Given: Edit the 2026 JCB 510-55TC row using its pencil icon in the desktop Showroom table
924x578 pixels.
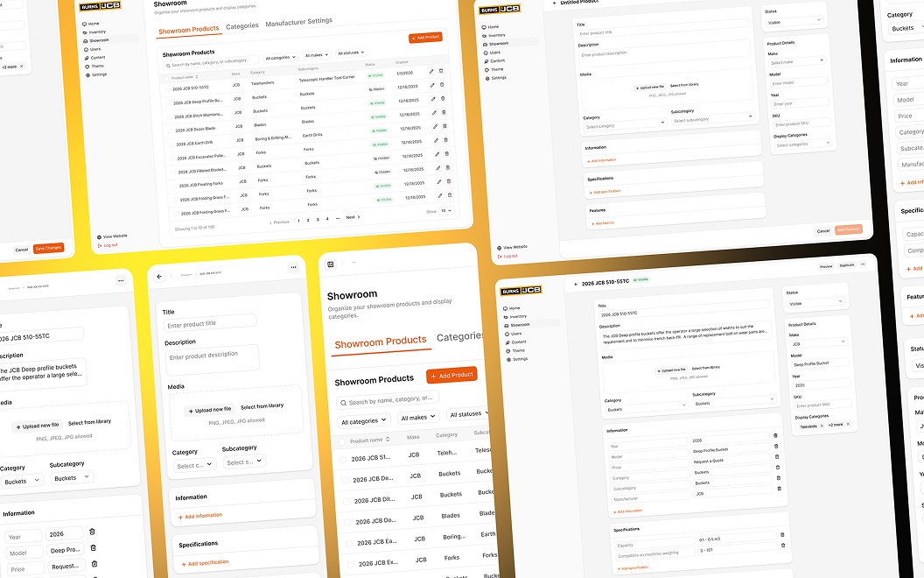Looking at the screenshot, I should (431, 71).
